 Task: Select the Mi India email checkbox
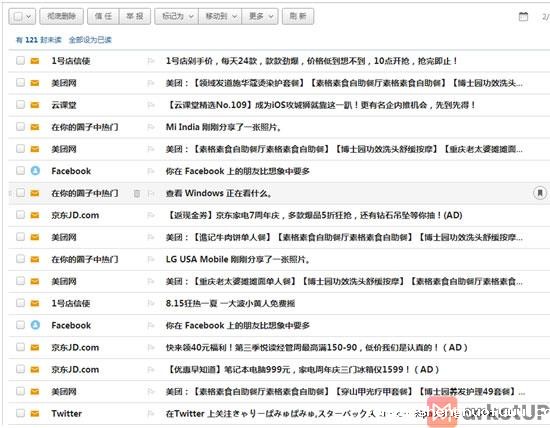pyautogui.click(x=20, y=126)
